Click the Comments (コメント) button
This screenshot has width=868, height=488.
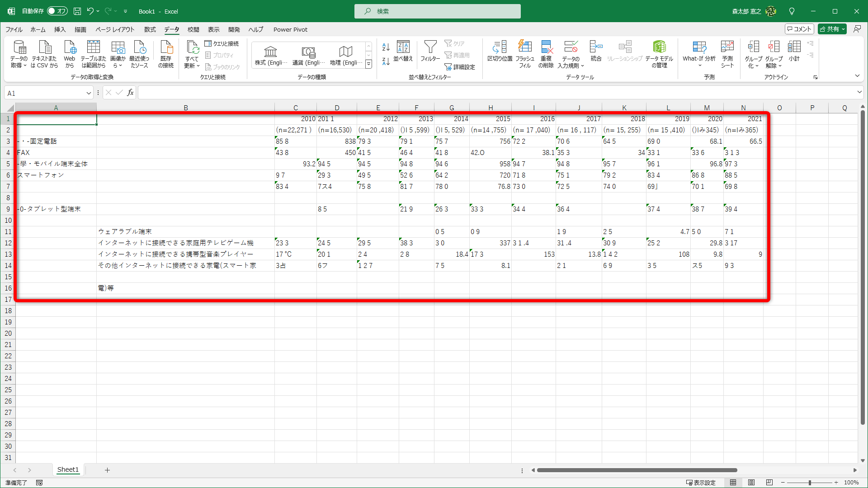click(x=799, y=29)
